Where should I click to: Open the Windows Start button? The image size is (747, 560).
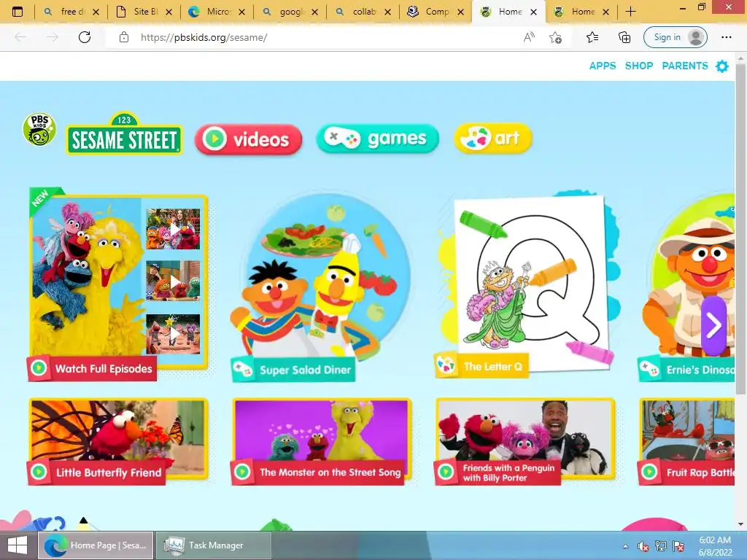[x=18, y=545]
